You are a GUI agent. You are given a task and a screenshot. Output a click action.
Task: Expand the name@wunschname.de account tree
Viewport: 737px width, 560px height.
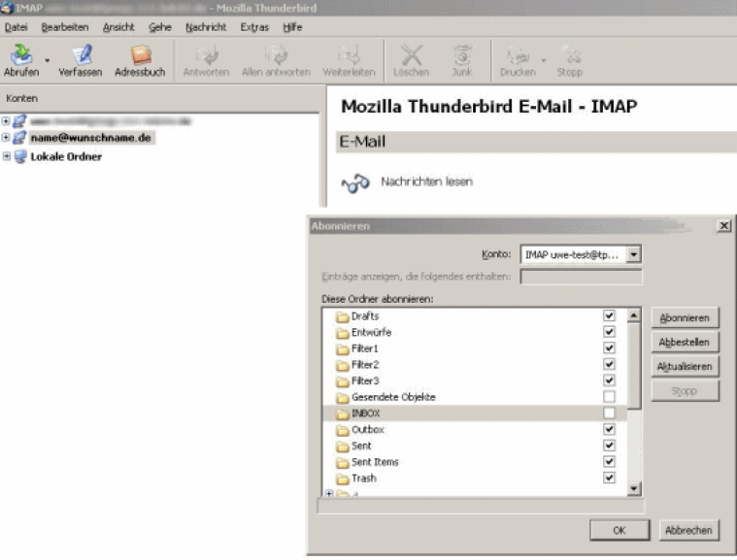(6, 138)
